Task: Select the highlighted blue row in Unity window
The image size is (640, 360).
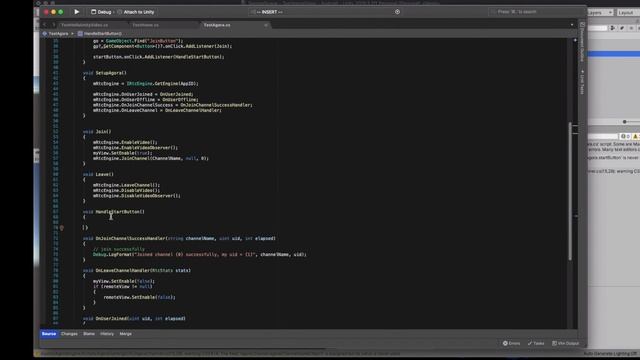Action: (x=613, y=54)
